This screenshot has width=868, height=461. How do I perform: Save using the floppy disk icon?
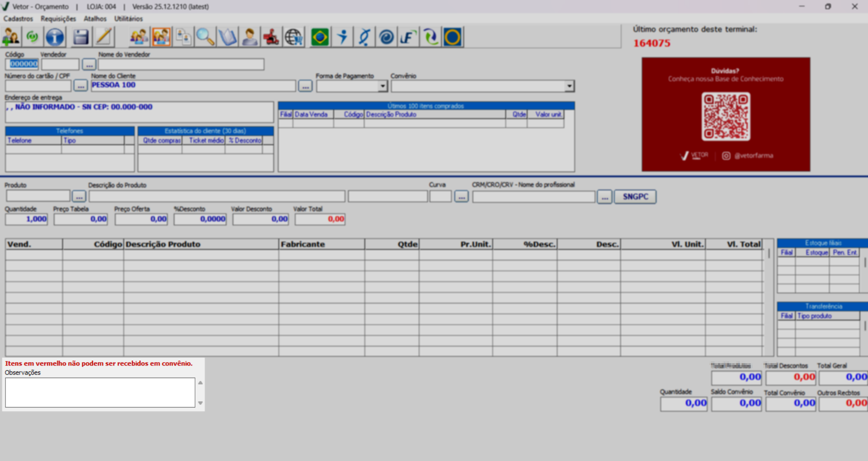[81, 37]
